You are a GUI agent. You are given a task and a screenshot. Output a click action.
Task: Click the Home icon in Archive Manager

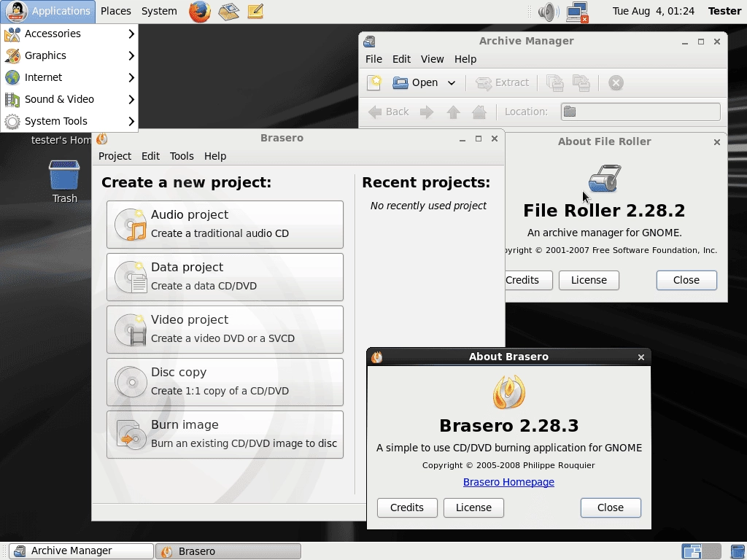coord(479,112)
